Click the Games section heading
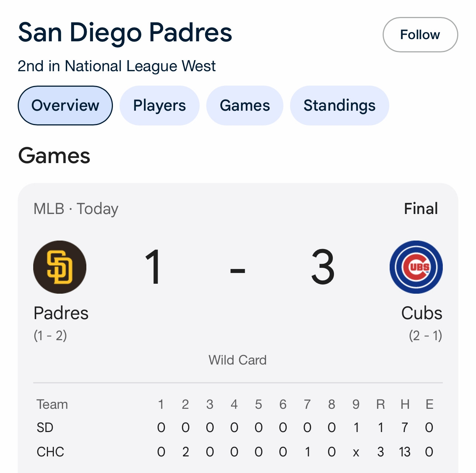This screenshot has width=476, height=473. tap(54, 156)
